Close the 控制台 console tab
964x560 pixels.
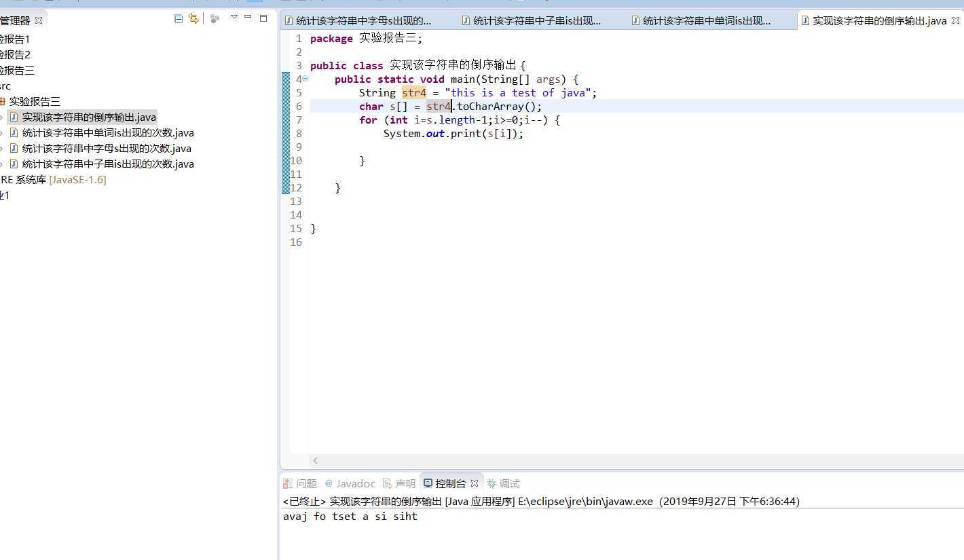click(x=475, y=483)
